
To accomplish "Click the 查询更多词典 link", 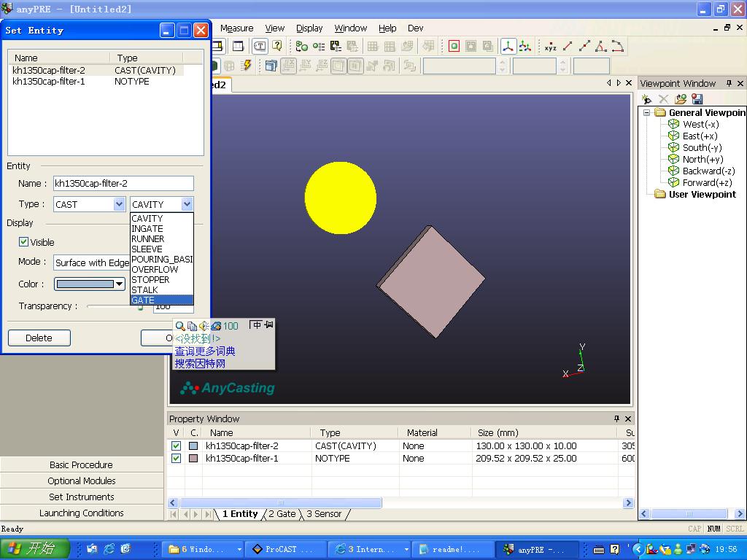I will click(205, 351).
